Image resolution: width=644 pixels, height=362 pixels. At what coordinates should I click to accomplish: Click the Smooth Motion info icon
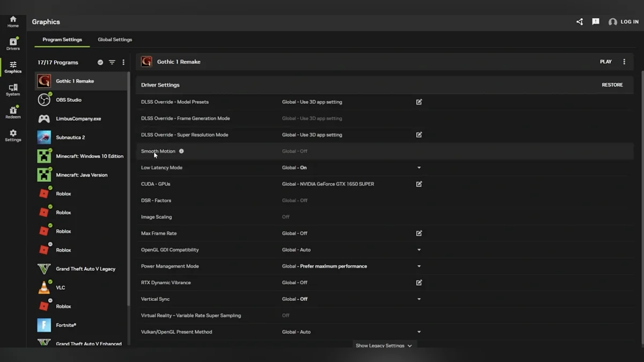(x=181, y=151)
